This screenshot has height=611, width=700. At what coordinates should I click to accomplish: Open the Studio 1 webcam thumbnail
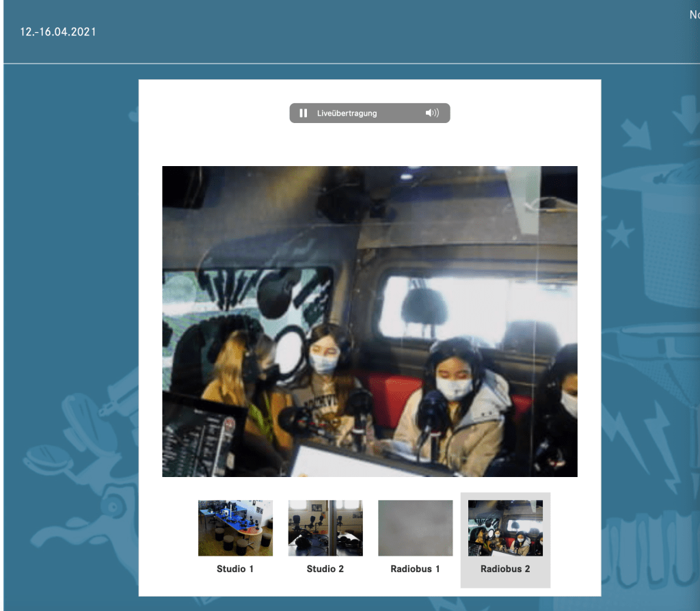pyautogui.click(x=235, y=528)
